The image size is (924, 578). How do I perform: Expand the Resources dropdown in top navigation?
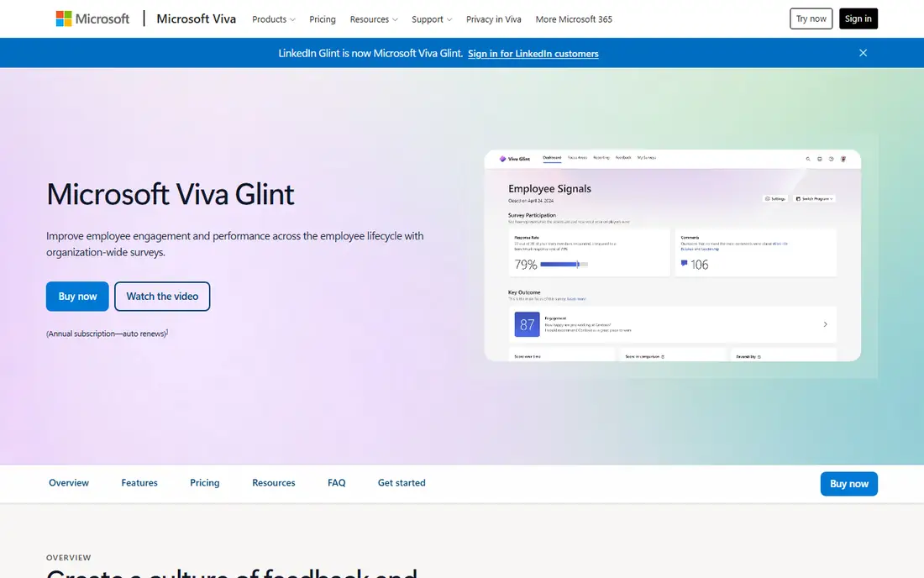374,19
